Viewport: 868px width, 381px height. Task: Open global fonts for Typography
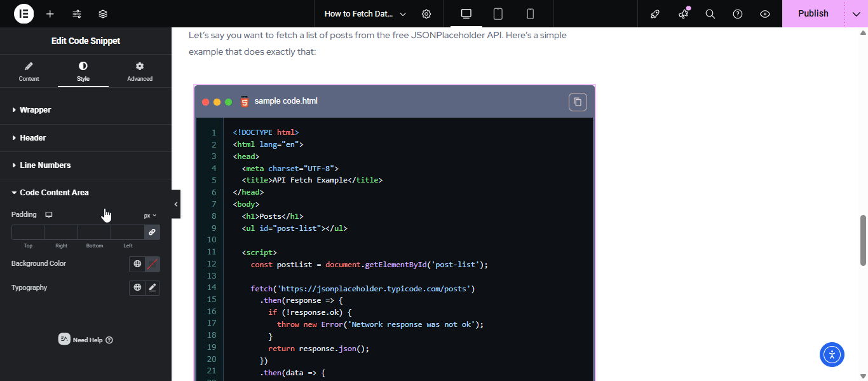click(x=137, y=288)
